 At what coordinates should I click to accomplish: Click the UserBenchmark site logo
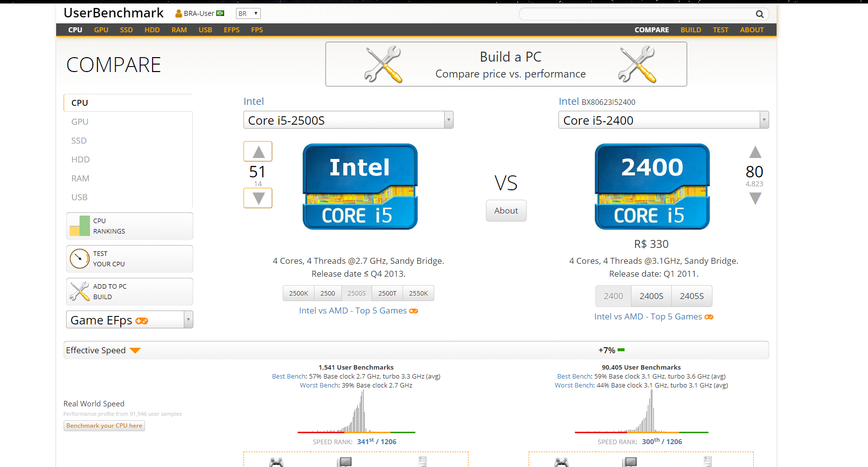click(114, 13)
